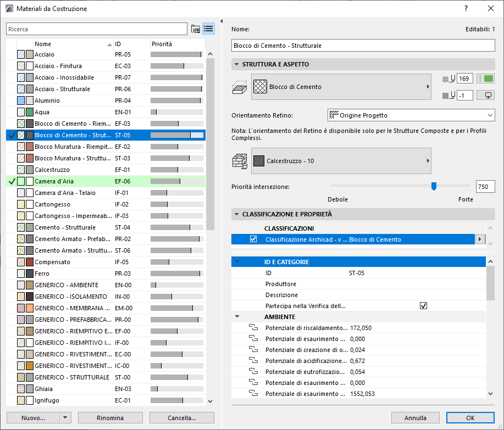Click collapse left panel arrow
504x430 pixels.
(x=221, y=21)
